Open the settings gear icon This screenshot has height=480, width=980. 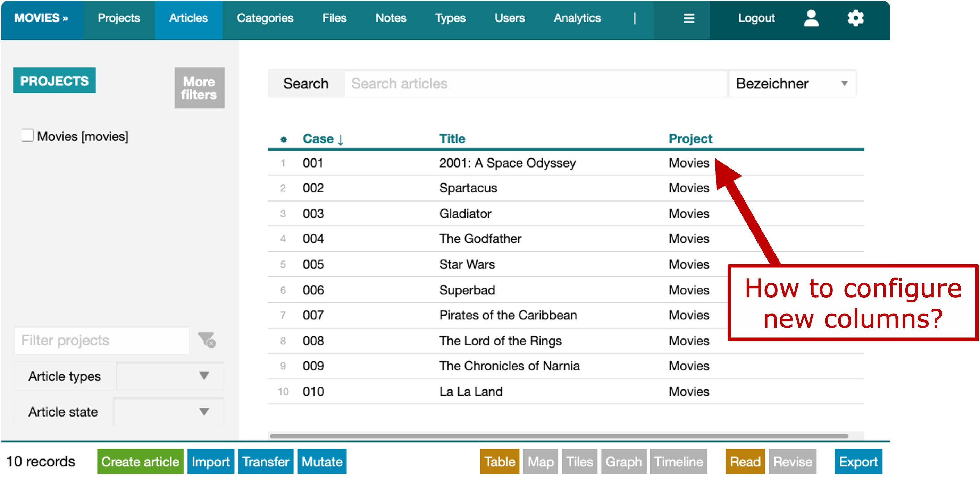pyautogui.click(x=856, y=18)
